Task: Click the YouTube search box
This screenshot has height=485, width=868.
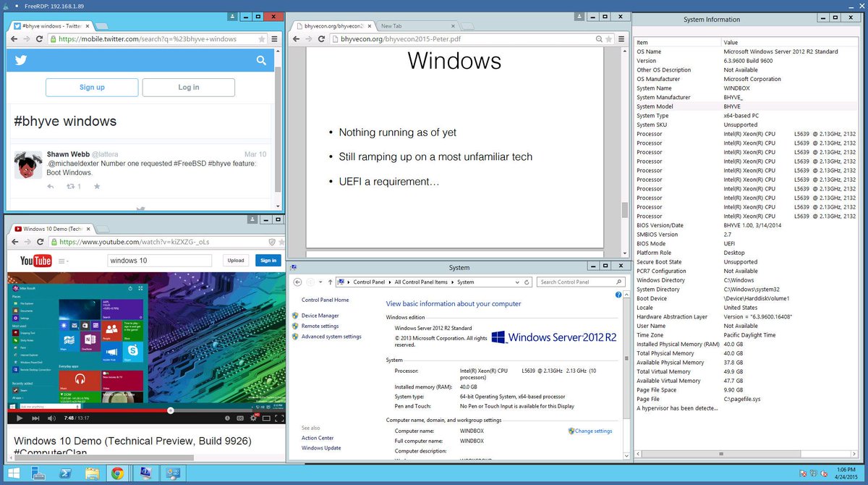Action: pyautogui.click(x=159, y=261)
